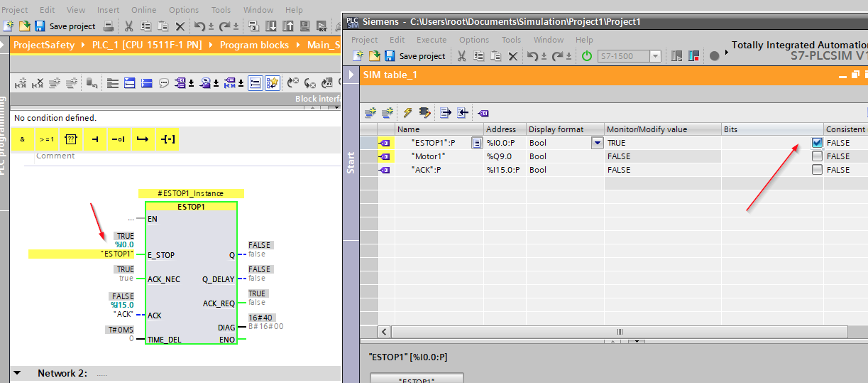Screen dimensions: 868x383
Task: Click Compile icon in TIA Portal toolbar
Action: pos(254,26)
